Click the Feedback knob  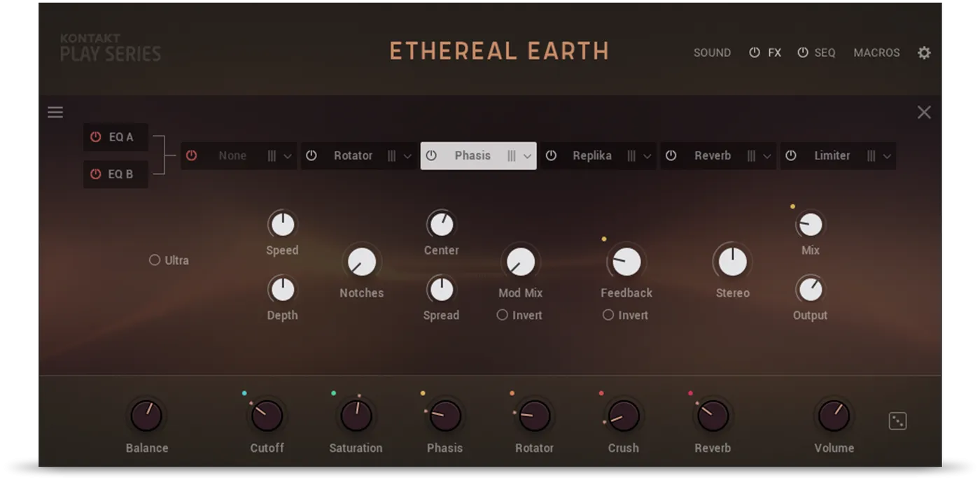pos(626,262)
